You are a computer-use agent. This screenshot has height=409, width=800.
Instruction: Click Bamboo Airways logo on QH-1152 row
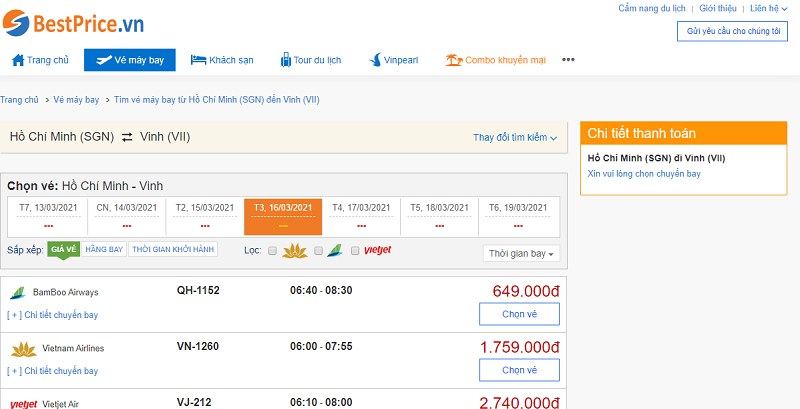coord(17,293)
